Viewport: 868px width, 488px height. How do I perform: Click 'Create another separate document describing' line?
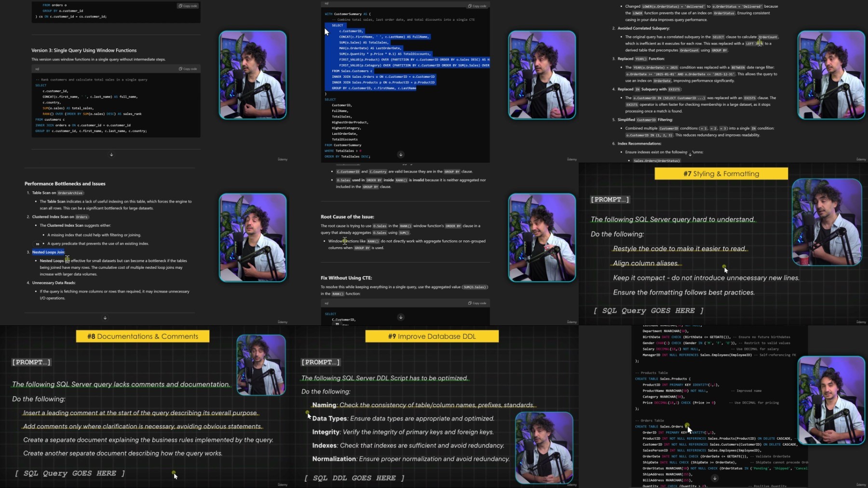tap(123, 453)
